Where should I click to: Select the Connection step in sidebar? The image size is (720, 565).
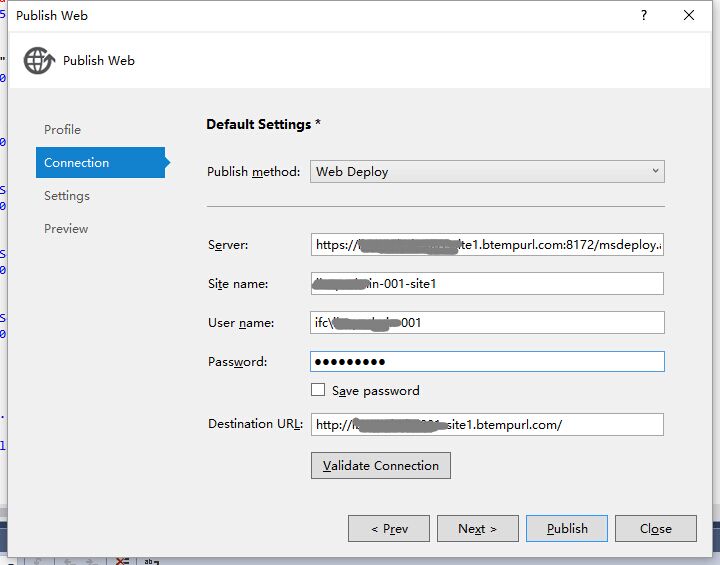77,162
